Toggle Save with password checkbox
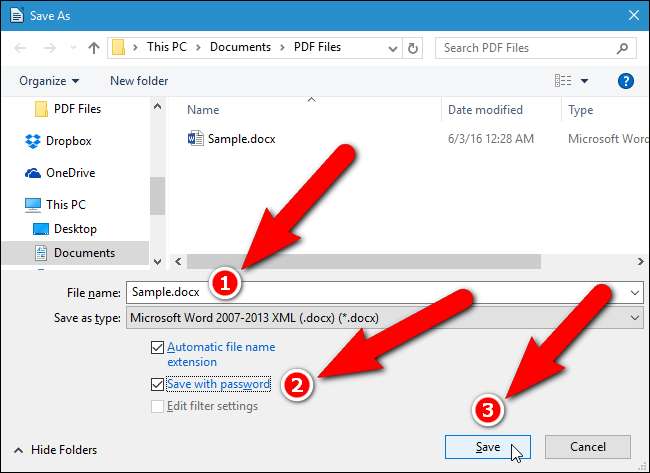This screenshot has height=473, width=650. [157, 384]
